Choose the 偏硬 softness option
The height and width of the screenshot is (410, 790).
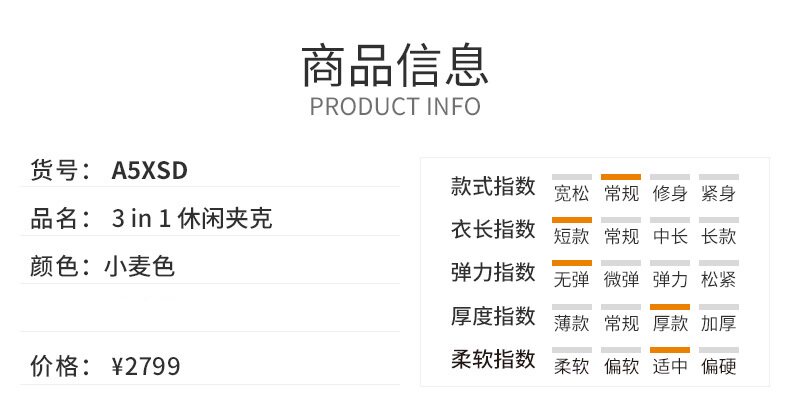pyautogui.click(x=718, y=366)
